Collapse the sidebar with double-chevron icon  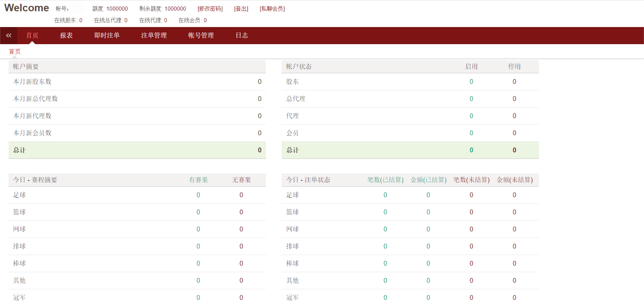(9, 36)
